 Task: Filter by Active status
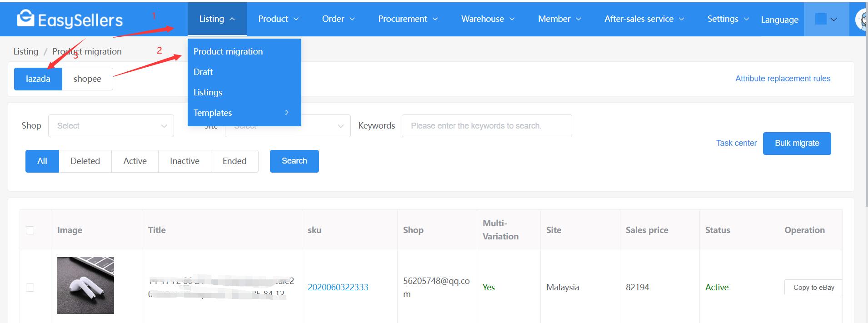coord(135,161)
